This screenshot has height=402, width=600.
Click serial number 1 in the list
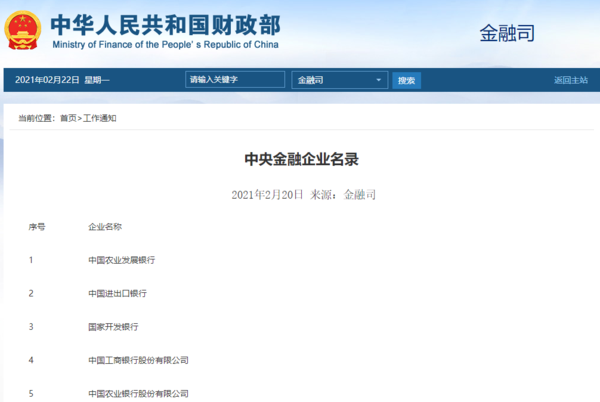coord(31,260)
